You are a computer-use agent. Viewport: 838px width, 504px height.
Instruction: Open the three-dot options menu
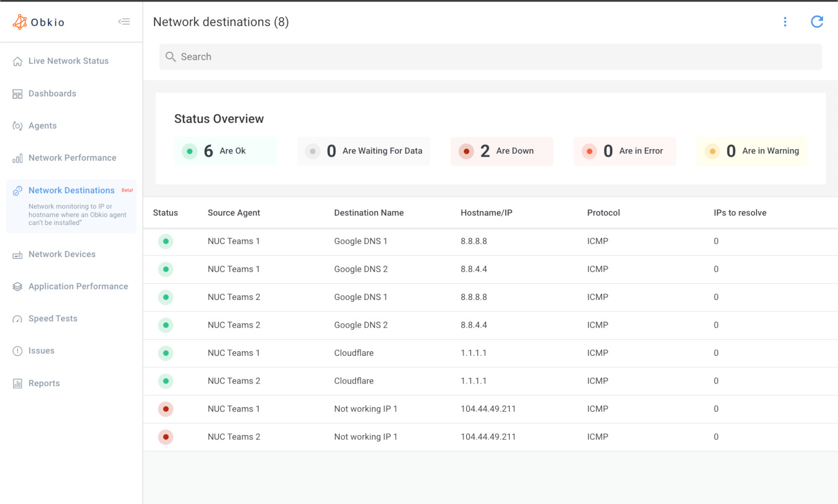(x=785, y=22)
